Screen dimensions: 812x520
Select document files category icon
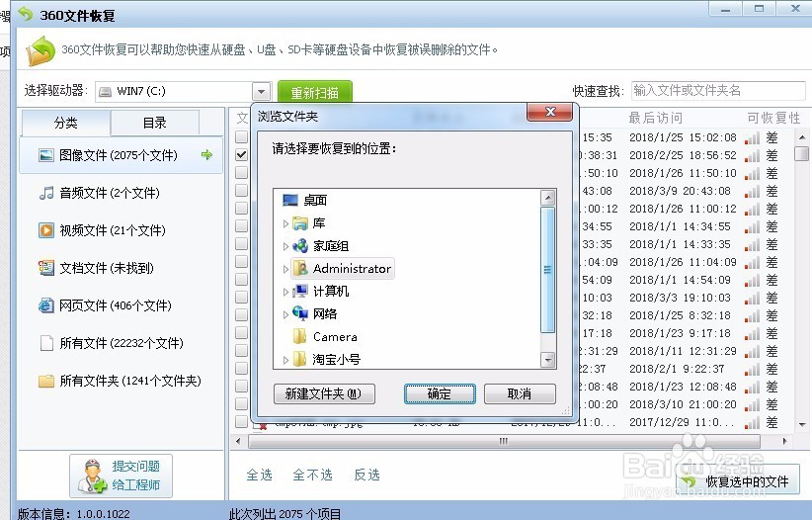(46, 268)
